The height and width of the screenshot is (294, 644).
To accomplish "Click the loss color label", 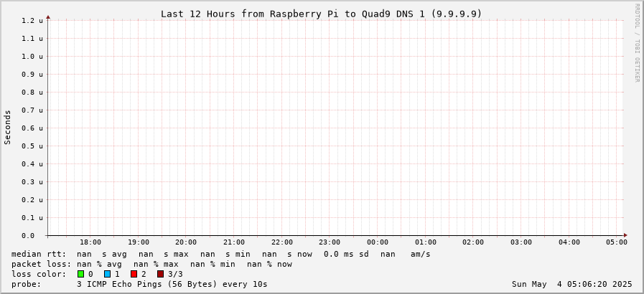I will [39, 274].
